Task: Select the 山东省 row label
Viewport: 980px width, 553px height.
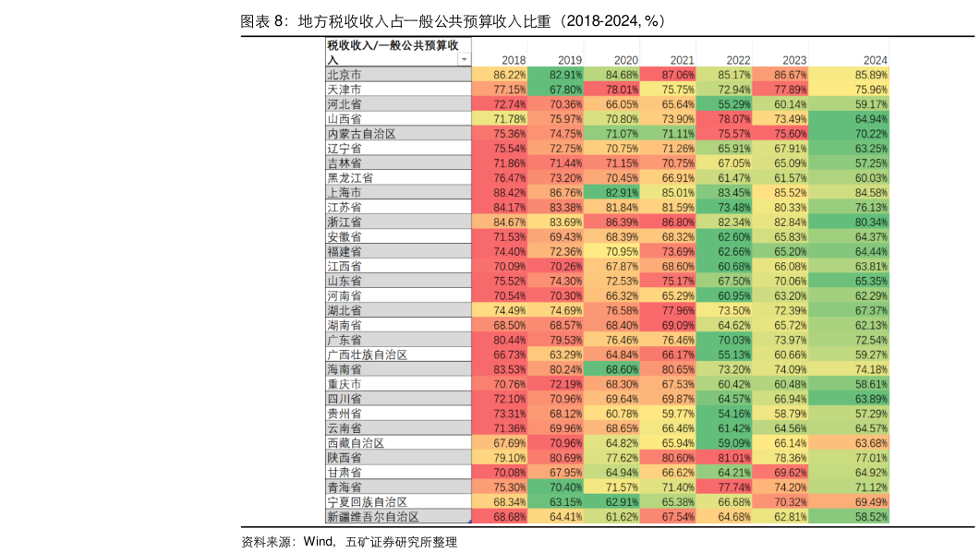Action: [x=399, y=281]
